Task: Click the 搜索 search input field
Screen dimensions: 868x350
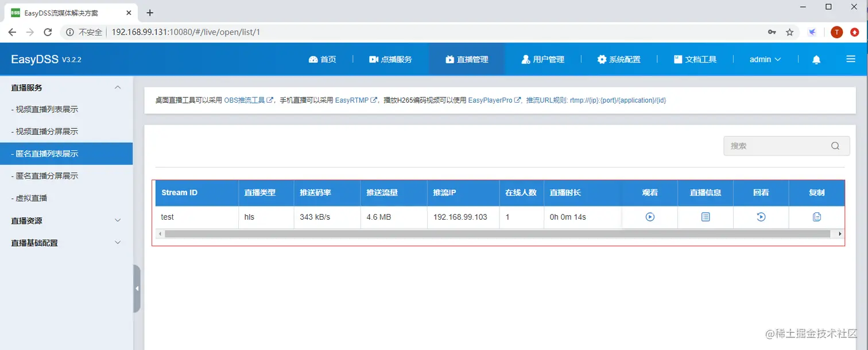Action: (x=786, y=146)
